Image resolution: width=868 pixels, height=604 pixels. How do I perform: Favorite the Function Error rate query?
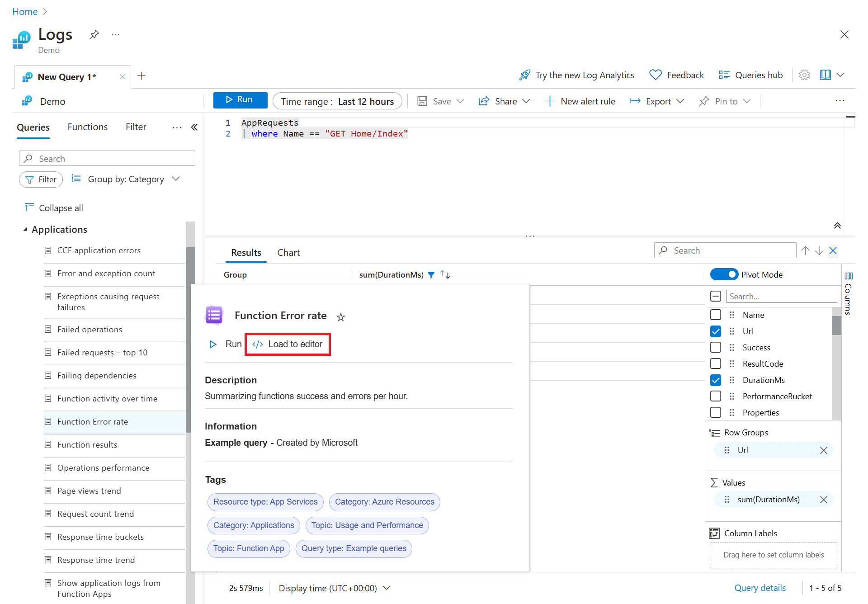click(x=341, y=317)
